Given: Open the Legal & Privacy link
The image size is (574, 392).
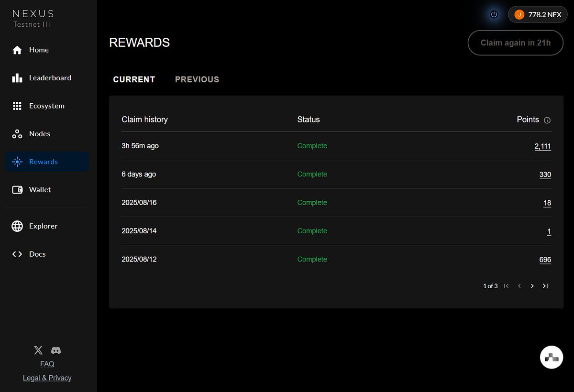Looking at the screenshot, I should 47,378.
